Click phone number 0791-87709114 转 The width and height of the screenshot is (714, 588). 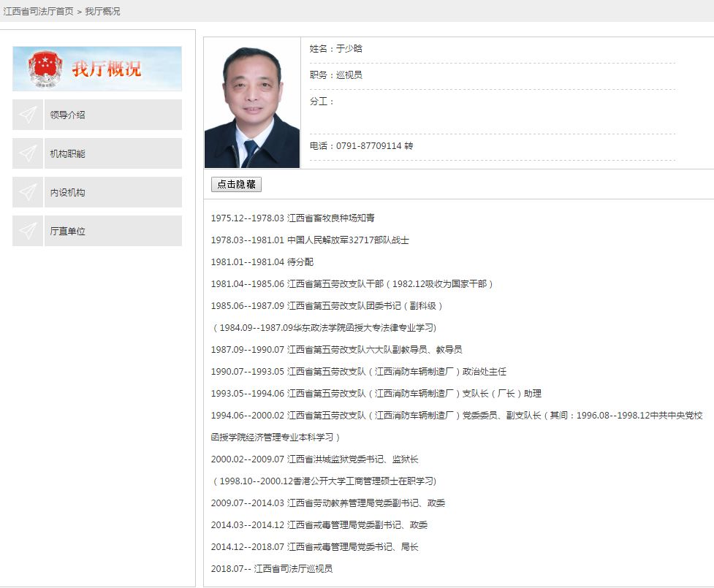(374, 145)
